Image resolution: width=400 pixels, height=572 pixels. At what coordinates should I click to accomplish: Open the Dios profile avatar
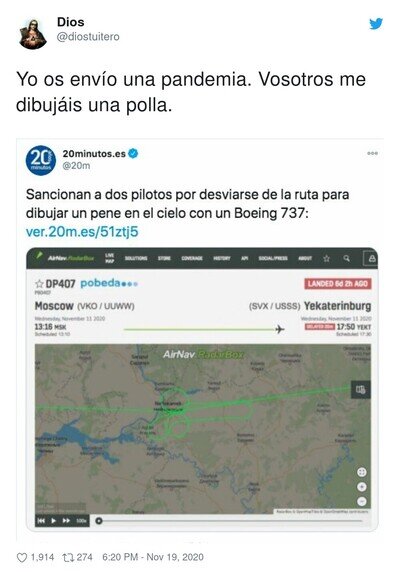click(x=33, y=34)
